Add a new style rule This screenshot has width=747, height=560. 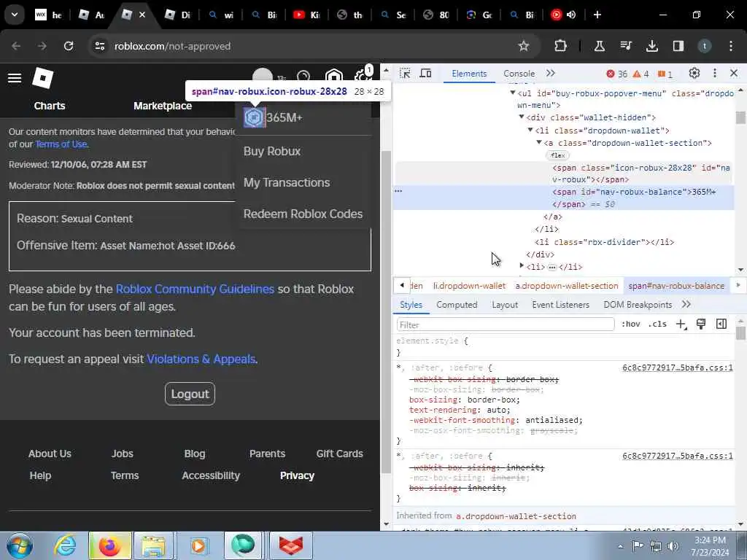pos(681,324)
